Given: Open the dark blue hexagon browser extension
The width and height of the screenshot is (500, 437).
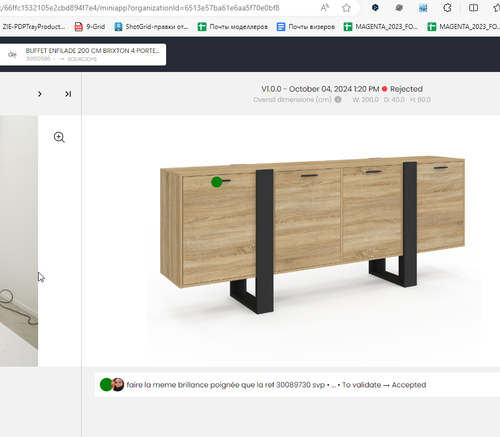Looking at the screenshot, I should [x=375, y=7].
